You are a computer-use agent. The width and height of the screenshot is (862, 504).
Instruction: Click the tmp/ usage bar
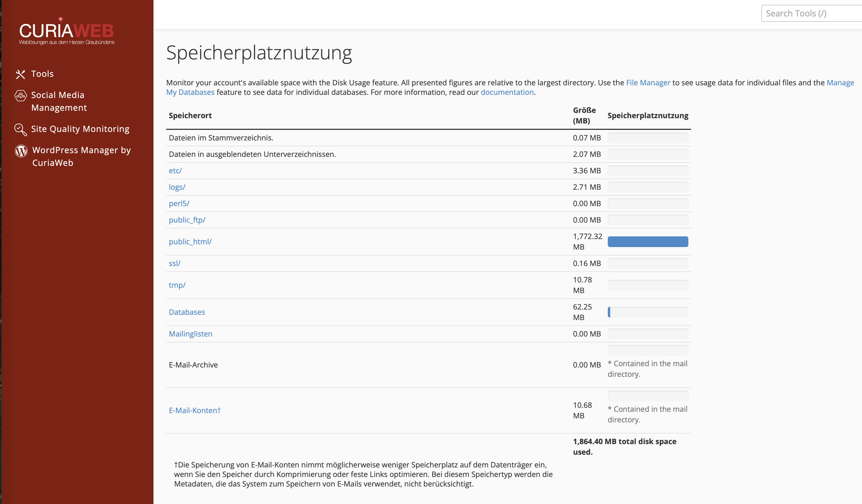648,285
